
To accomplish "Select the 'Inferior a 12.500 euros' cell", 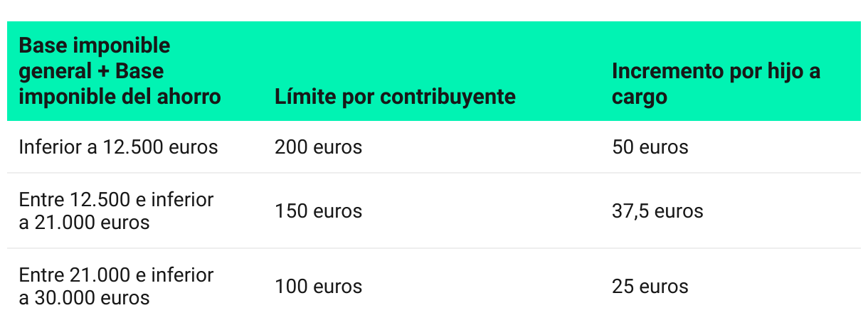I will pos(119,147).
